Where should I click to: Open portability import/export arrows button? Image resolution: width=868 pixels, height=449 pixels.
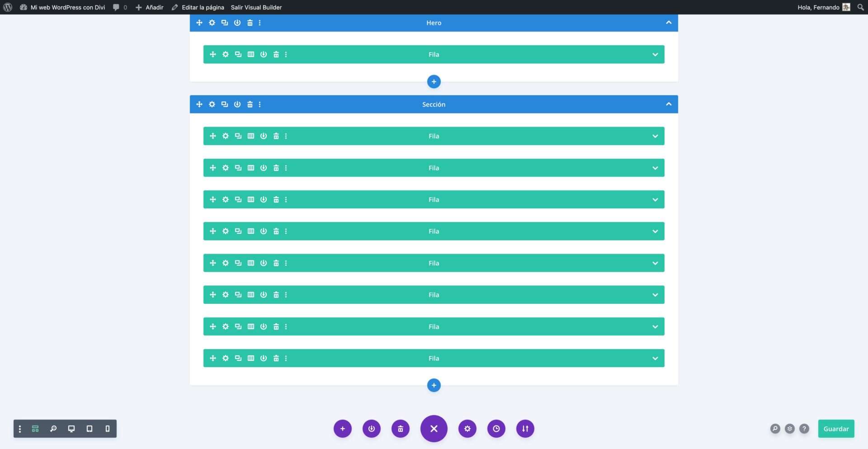tap(525, 429)
